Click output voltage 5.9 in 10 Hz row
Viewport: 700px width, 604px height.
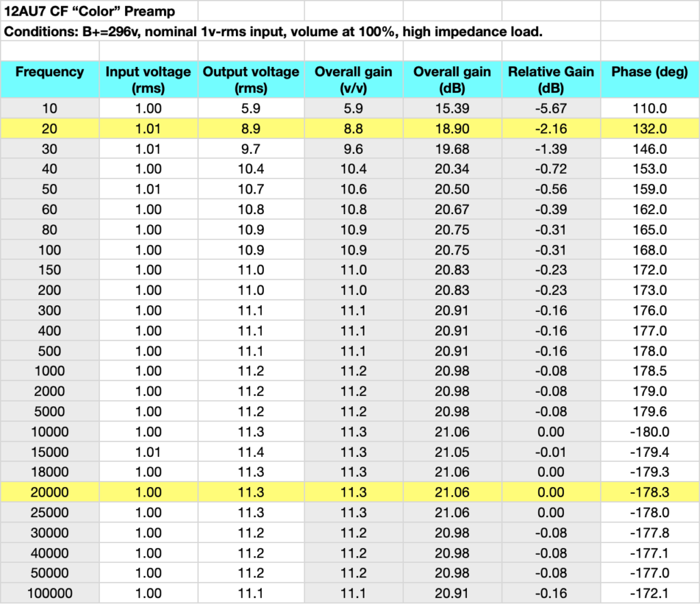click(251, 108)
